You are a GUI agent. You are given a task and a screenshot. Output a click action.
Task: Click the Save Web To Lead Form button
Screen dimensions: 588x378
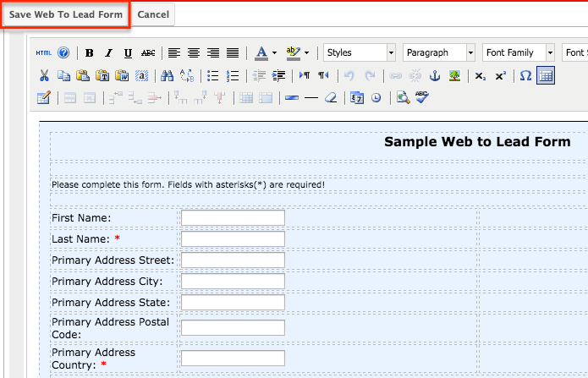(66, 14)
